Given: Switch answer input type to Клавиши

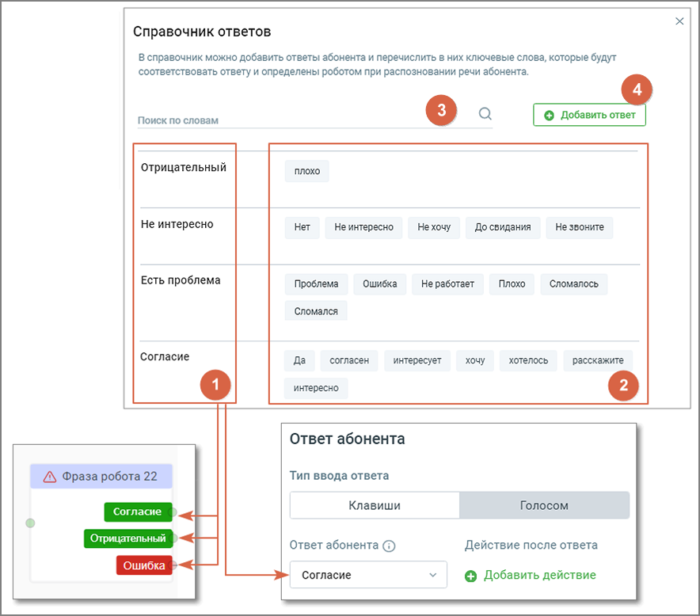Looking at the screenshot, I should point(375,505).
